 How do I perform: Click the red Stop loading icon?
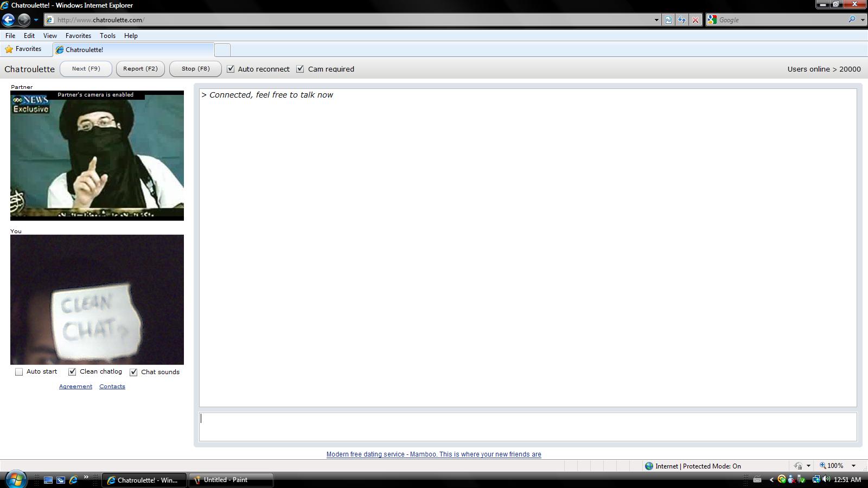(x=695, y=20)
